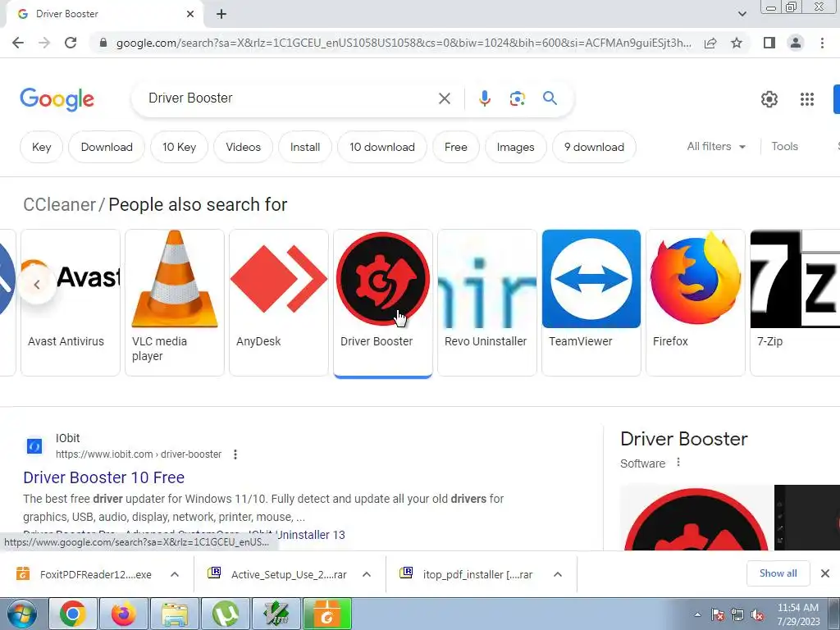Viewport: 840px width, 630px height.
Task: Open FoxitPDFReader12 exe download
Action: coord(85,574)
